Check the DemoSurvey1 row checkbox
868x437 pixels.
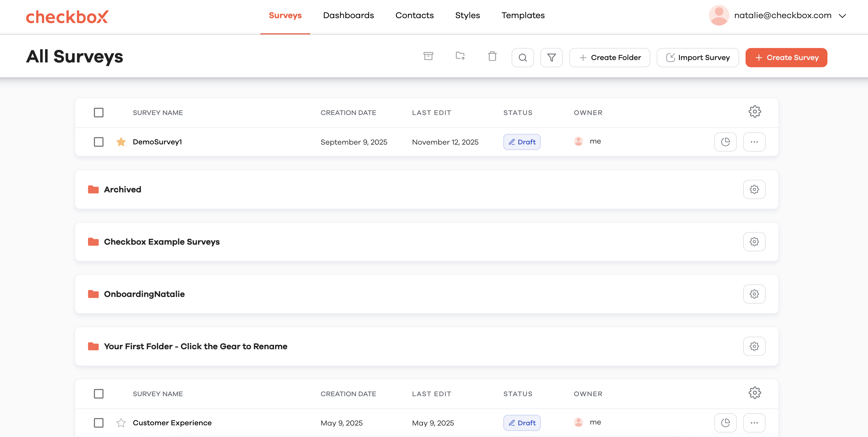pyautogui.click(x=98, y=142)
